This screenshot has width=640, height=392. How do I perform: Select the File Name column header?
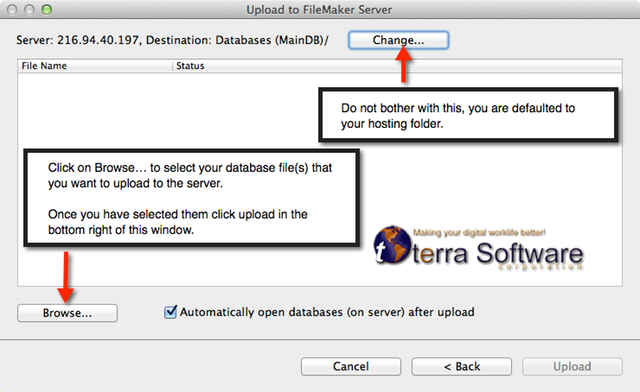[95, 66]
